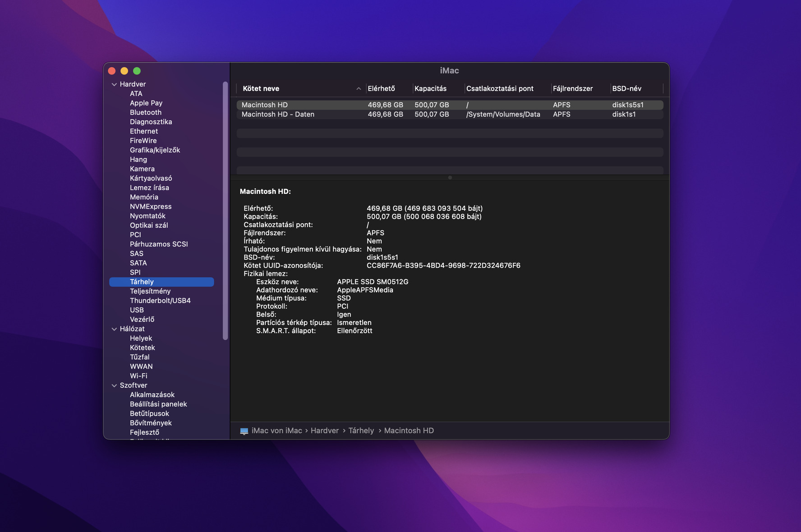This screenshot has height=532, width=801.
Task: Sort by BSD-név column header
Action: pos(627,89)
